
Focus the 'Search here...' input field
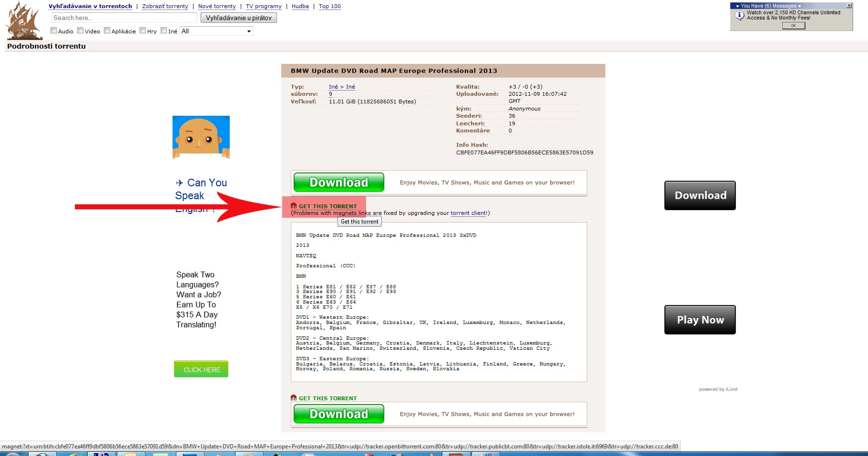124,18
